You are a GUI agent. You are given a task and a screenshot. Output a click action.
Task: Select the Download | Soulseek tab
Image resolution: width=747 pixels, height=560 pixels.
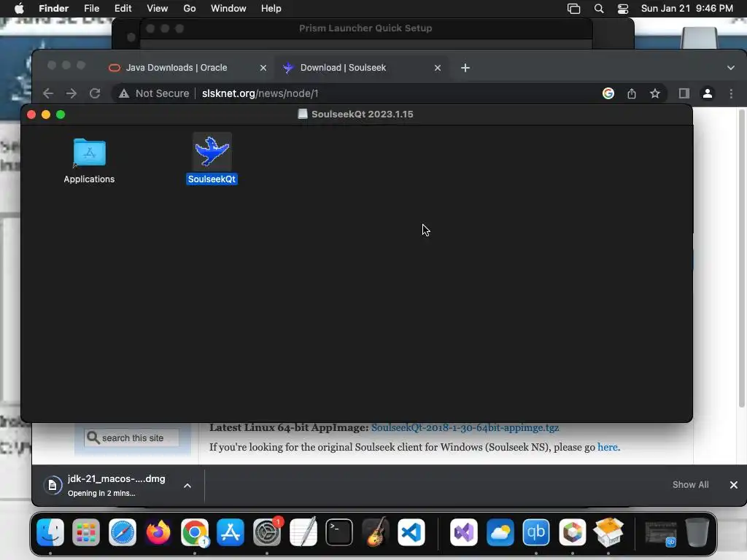coord(343,68)
